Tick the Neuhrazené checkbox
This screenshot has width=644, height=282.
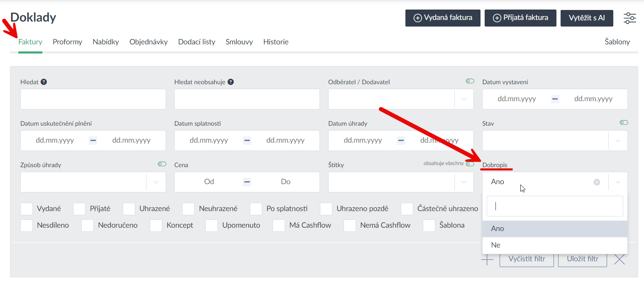189,209
